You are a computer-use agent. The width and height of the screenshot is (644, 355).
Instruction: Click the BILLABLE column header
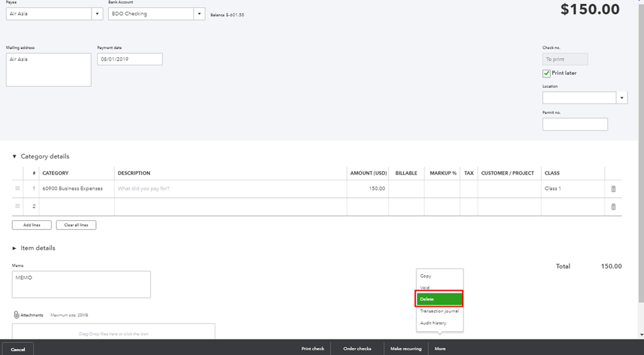(x=406, y=173)
